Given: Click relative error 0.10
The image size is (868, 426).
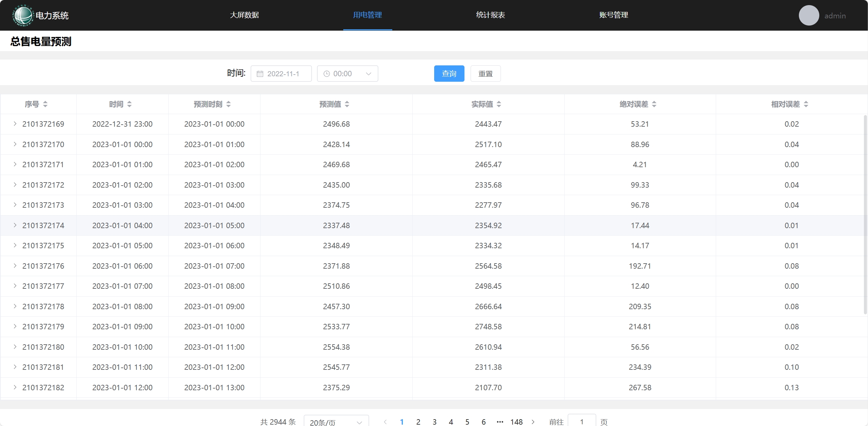Looking at the screenshot, I should click(792, 367).
